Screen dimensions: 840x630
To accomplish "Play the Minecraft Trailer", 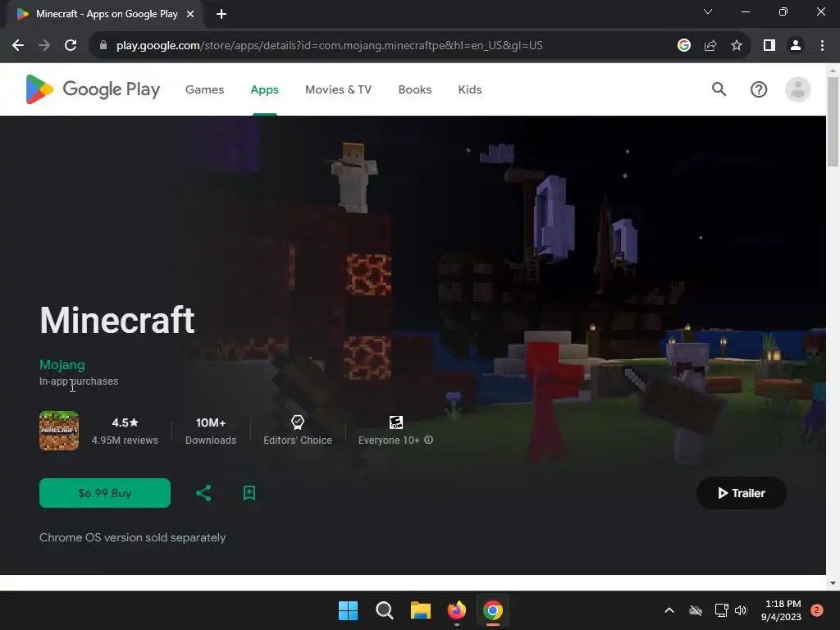I will click(742, 493).
